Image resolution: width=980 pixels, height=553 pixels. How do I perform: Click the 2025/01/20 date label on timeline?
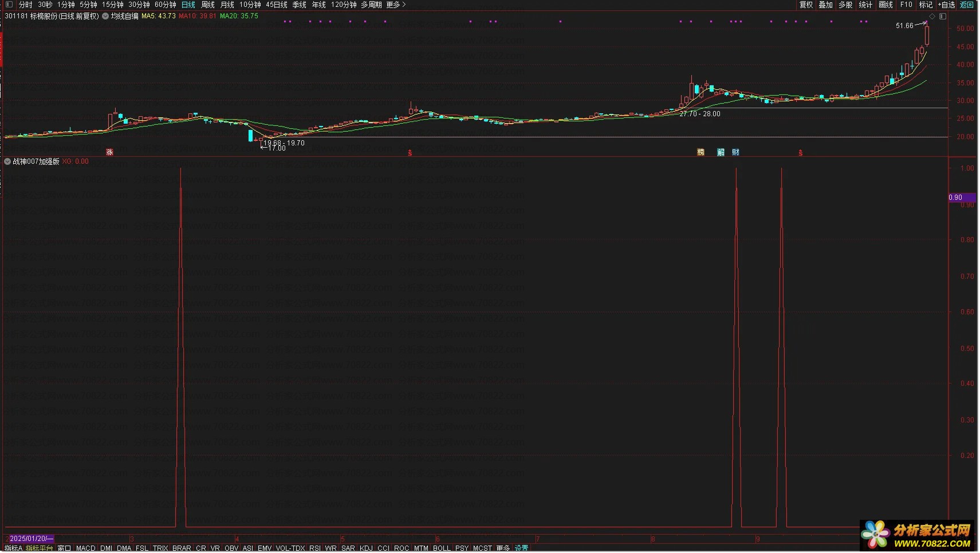[x=30, y=539]
